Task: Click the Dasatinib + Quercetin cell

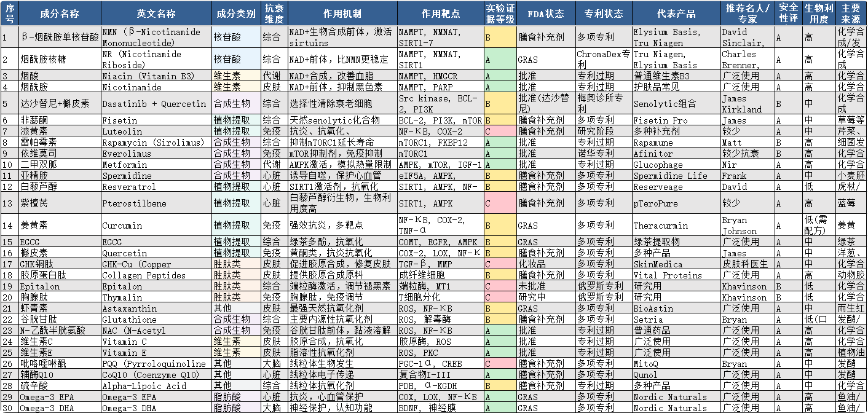Action: [156, 103]
